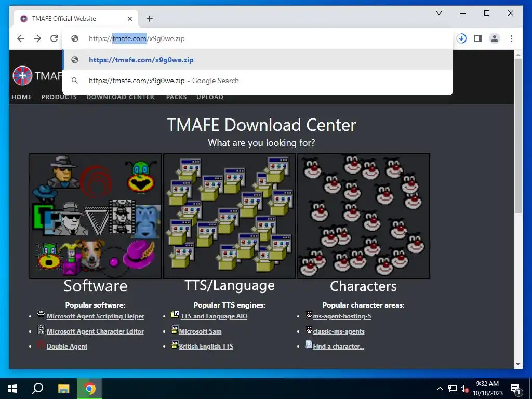Screen dimensions: 532x399
Task: Go back using the browser back arrow
Action: (x=21, y=38)
